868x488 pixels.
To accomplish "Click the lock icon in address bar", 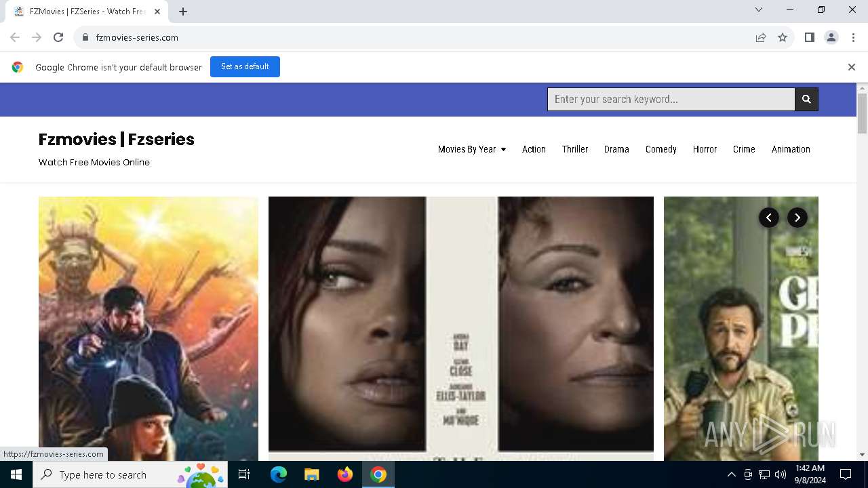I will [85, 37].
